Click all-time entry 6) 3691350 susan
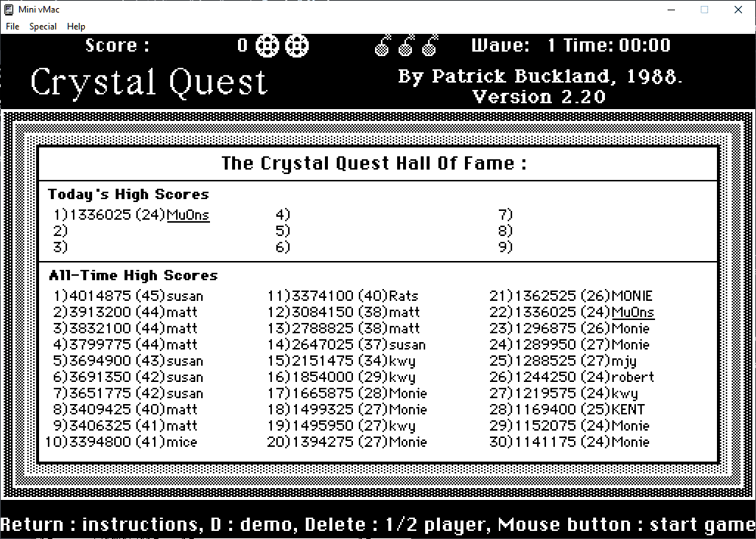 (128, 377)
